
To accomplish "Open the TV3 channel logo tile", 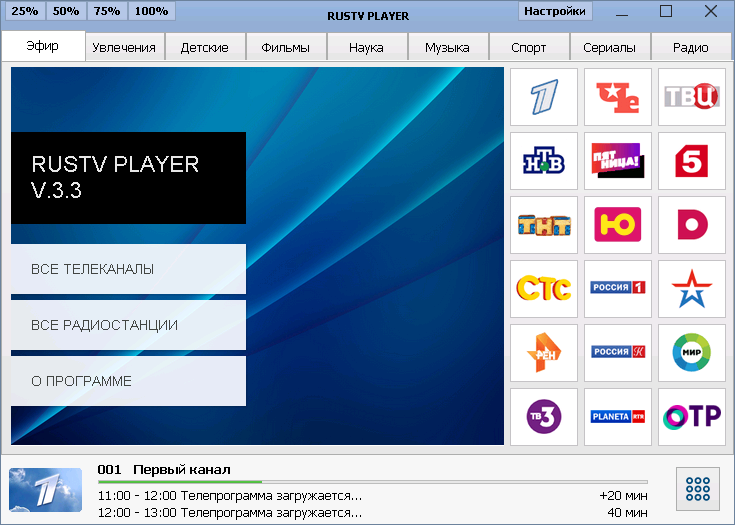I will [544, 417].
